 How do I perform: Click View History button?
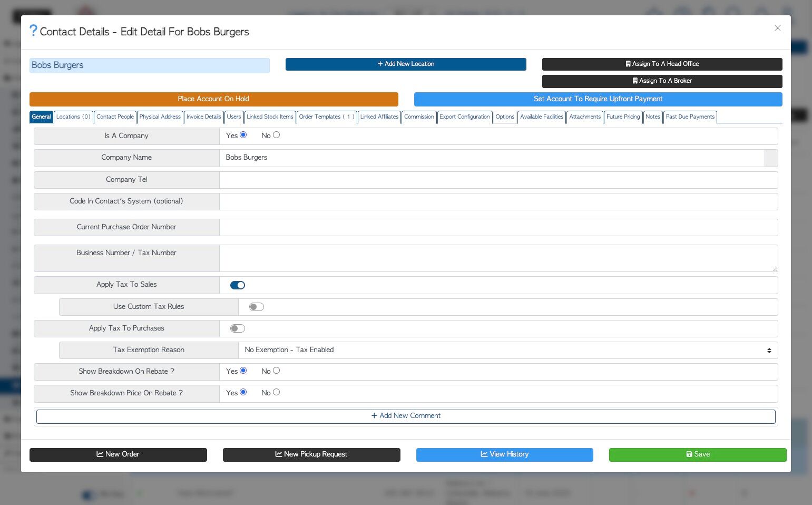[x=505, y=454]
